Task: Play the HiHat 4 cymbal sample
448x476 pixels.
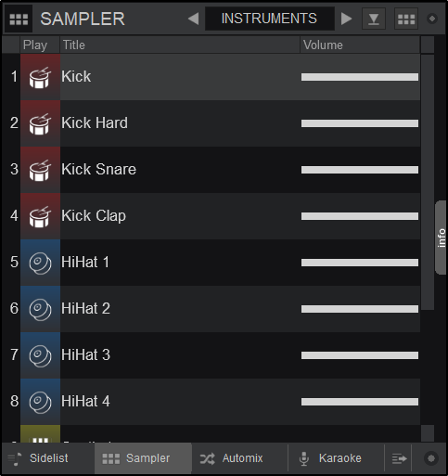Action: pos(40,402)
